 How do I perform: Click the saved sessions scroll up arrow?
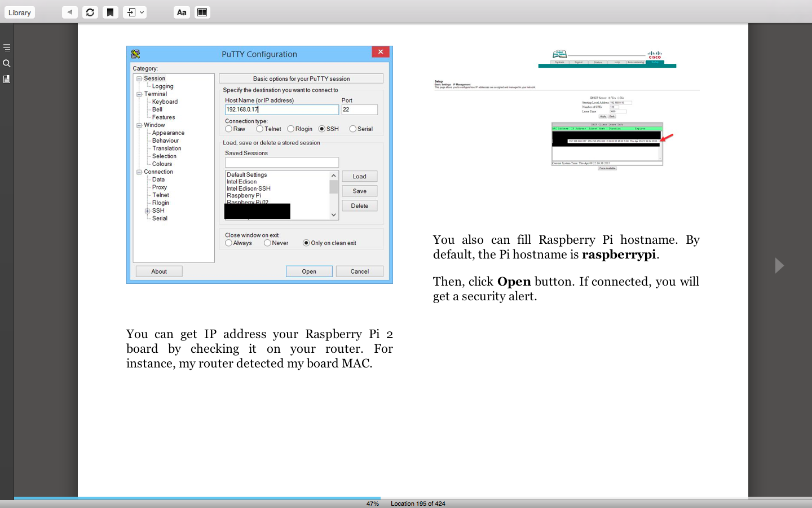[x=333, y=176]
